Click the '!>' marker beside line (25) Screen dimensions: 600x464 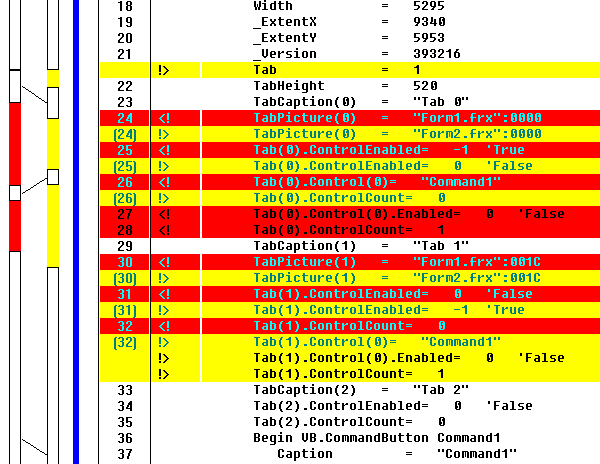[164, 166]
